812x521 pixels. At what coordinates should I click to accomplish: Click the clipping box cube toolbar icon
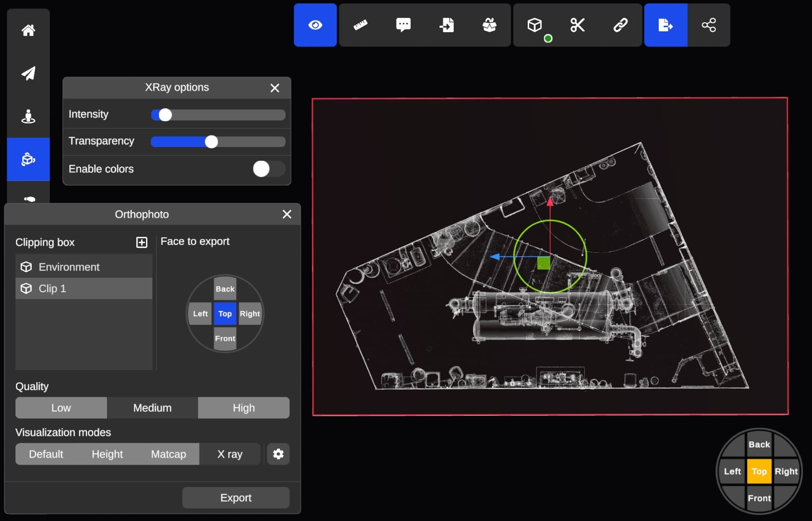(534, 25)
